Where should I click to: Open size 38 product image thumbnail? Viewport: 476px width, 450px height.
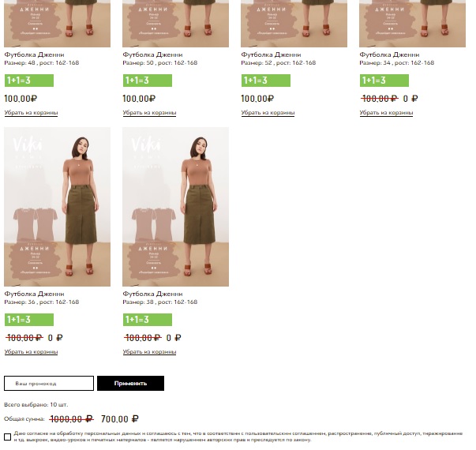point(175,207)
